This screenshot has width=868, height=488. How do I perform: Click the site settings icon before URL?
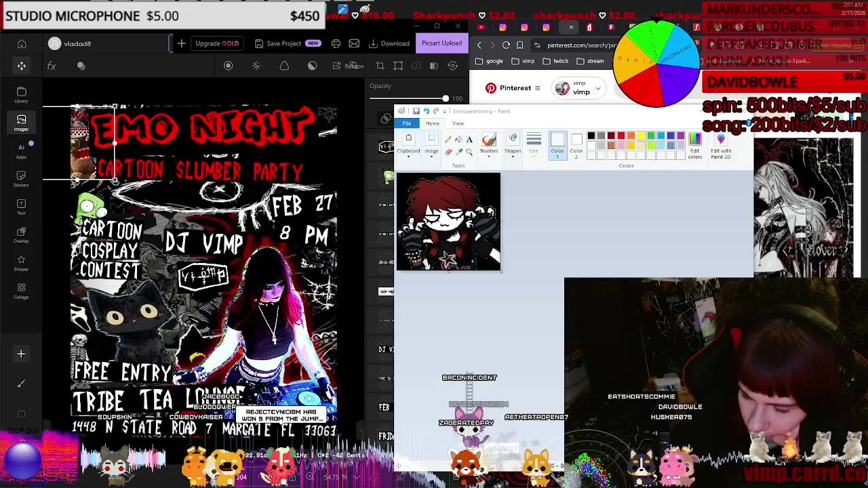click(x=537, y=45)
